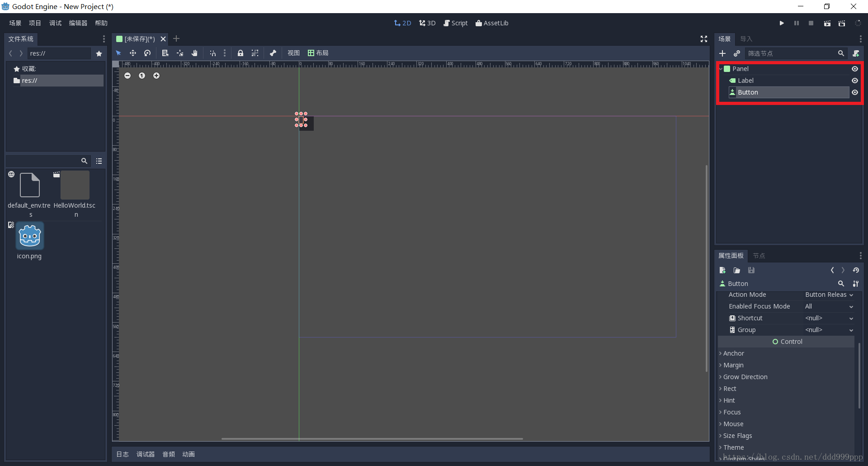868x466 pixels.
Task: Click the group-children icon beside padlock
Action: [255, 53]
